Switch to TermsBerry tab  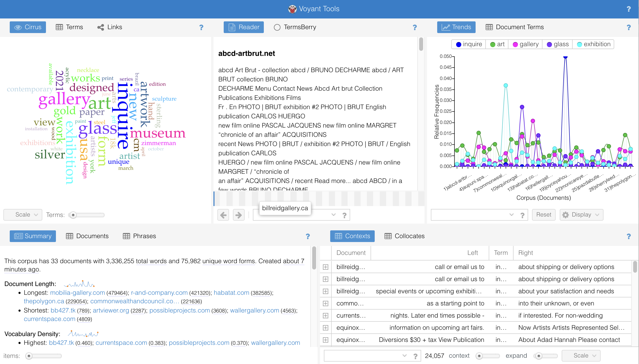click(295, 27)
